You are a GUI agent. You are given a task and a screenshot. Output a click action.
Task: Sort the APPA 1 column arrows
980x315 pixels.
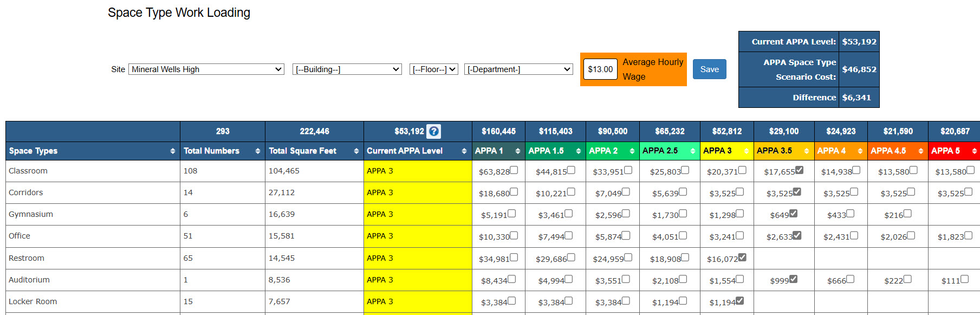tap(518, 151)
